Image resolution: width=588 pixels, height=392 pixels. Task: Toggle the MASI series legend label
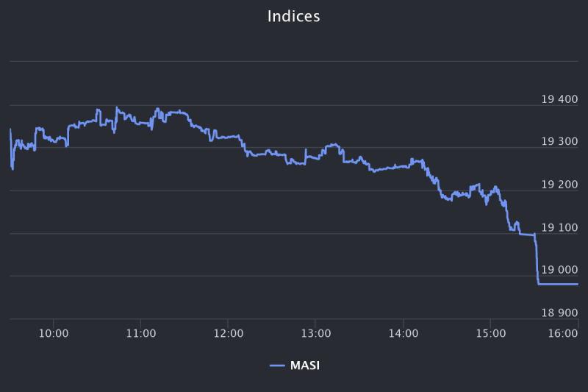[x=304, y=365]
